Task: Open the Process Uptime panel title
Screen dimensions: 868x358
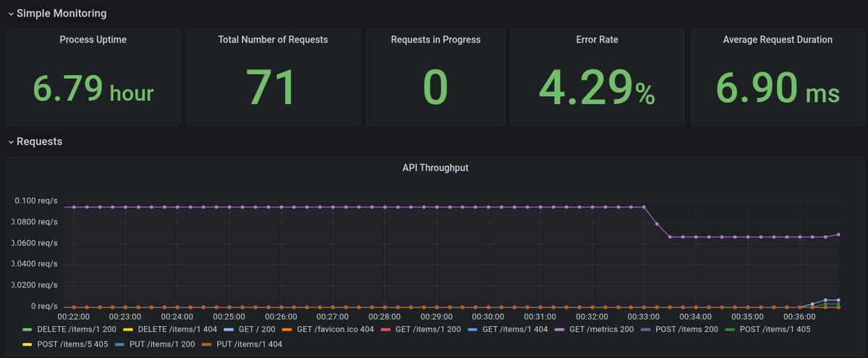Action: [93, 40]
